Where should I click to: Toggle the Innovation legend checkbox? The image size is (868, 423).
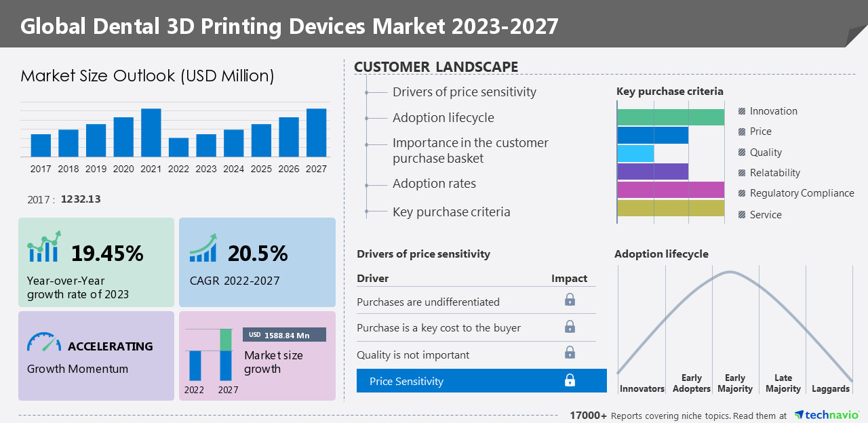(741, 110)
